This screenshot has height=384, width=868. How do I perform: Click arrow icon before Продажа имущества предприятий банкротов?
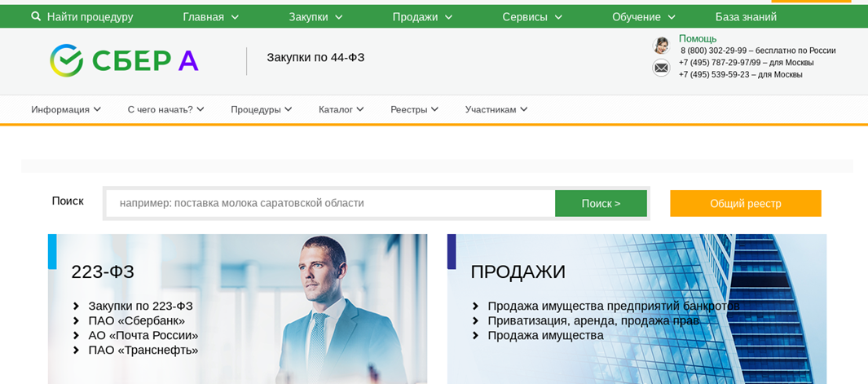click(x=475, y=306)
